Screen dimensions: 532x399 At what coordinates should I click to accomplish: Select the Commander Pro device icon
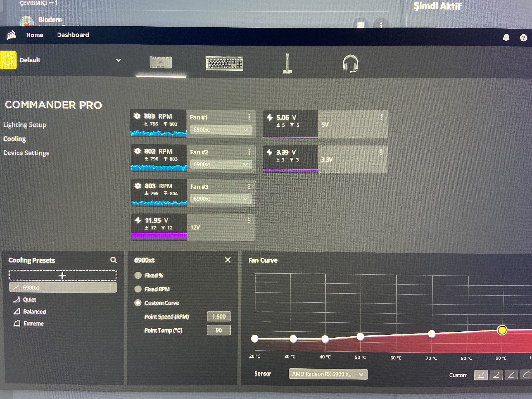click(x=161, y=63)
